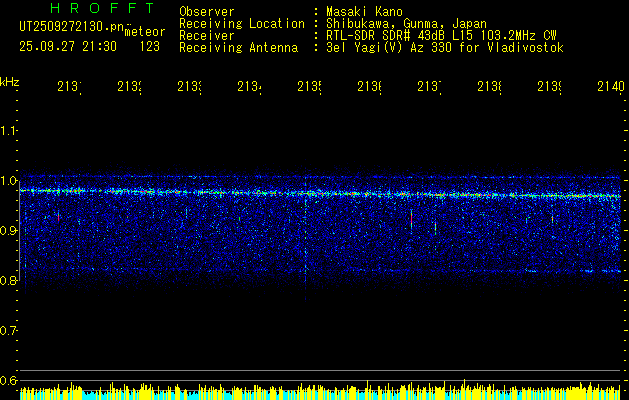Image resolution: width=629 pixels, height=400 pixels.
Task: Click the 0.6 frequency axis label
Action: (x=8, y=380)
